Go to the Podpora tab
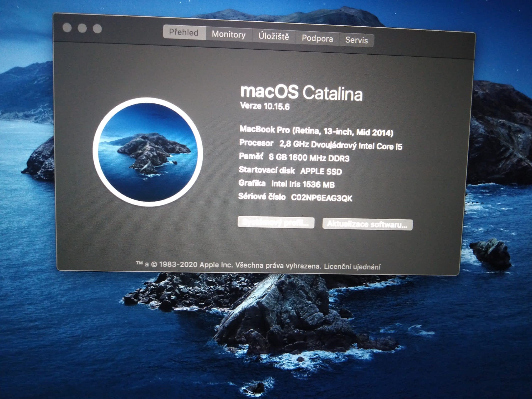This screenshot has width=532, height=399. coord(317,38)
